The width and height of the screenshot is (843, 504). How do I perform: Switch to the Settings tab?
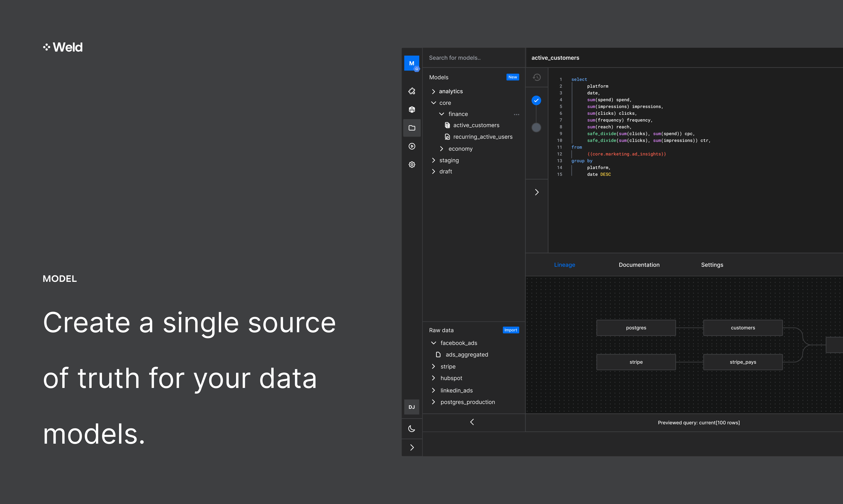point(712,265)
